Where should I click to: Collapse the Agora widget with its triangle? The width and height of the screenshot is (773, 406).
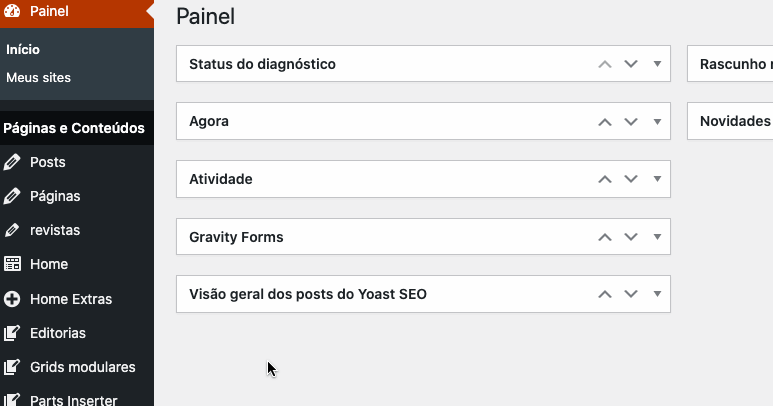657,121
